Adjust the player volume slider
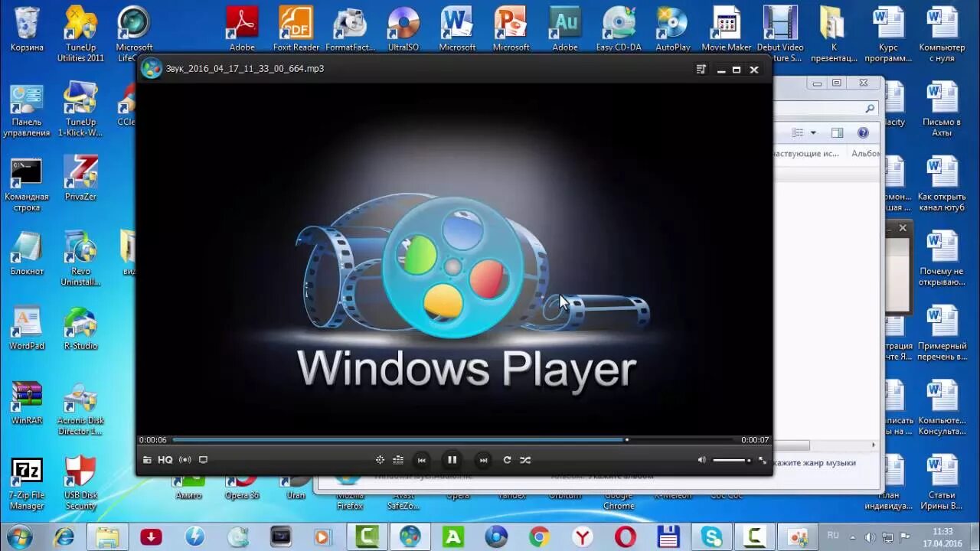980x551 pixels. (x=732, y=460)
